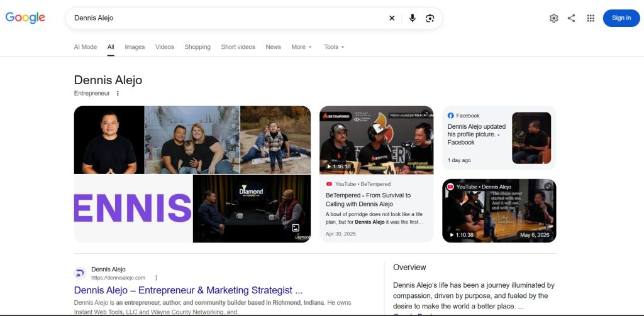The width and height of the screenshot is (644, 316).
Task: Click the https://dennisalejo.com URL text
Action: (x=118, y=278)
